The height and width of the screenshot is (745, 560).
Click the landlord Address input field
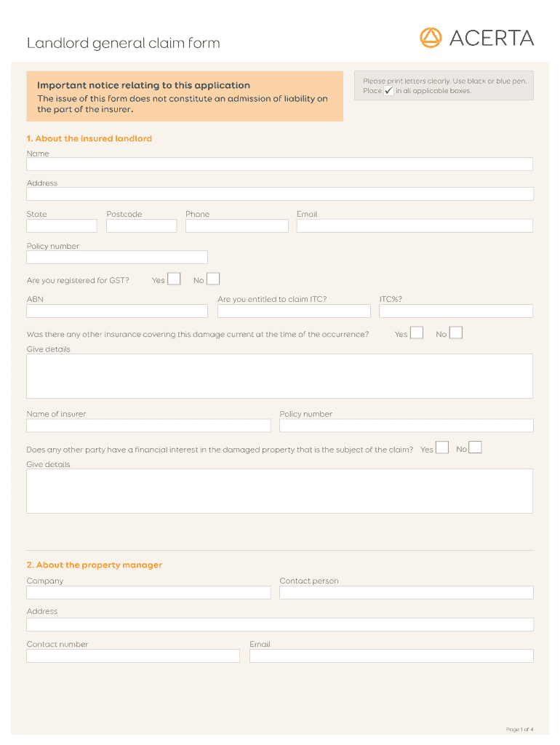pyautogui.click(x=279, y=194)
